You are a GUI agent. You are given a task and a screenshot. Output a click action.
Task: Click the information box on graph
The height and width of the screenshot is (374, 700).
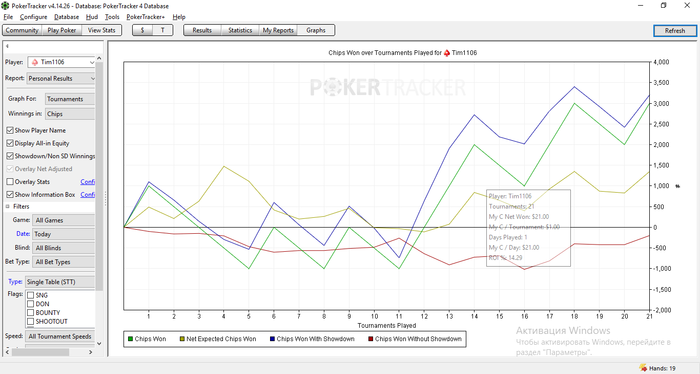point(528,228)
